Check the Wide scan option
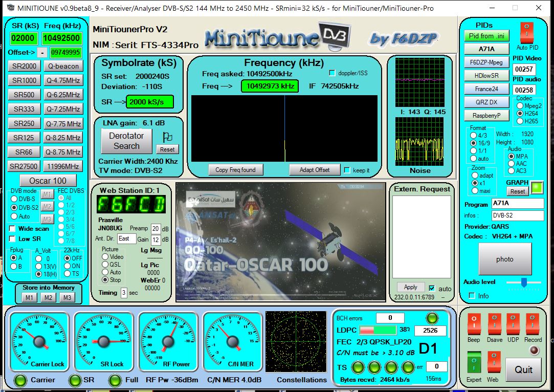 (13, 229)
